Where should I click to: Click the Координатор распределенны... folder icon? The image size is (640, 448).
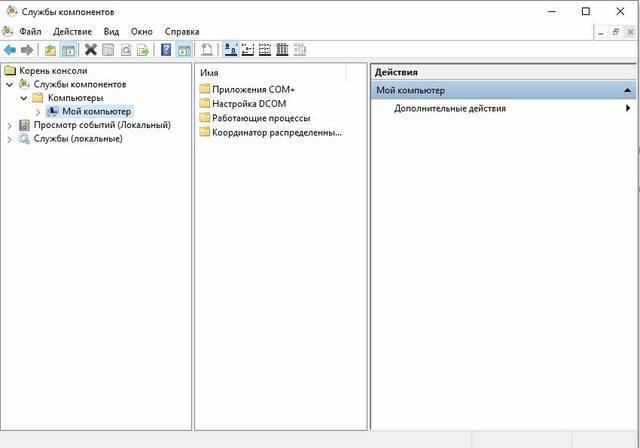(x=205, y=132)
